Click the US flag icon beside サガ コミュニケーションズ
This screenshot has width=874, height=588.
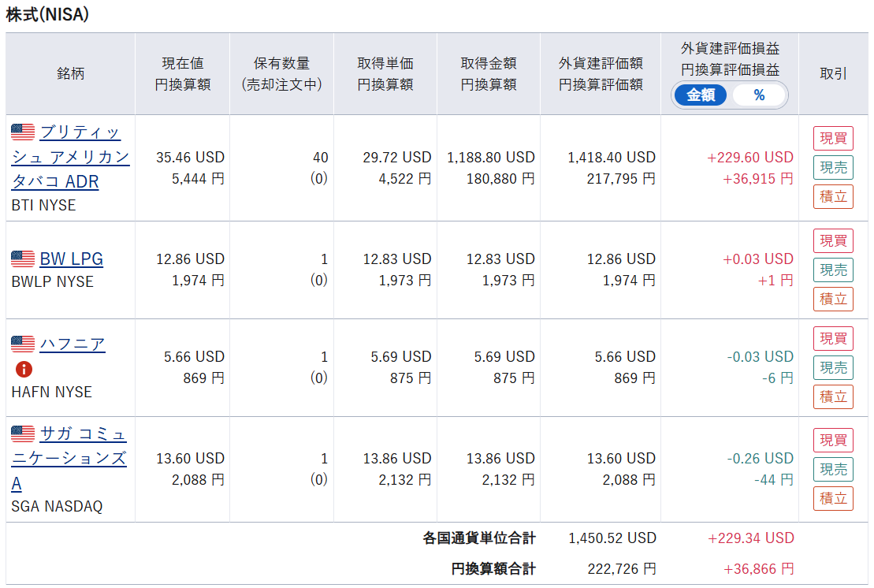click(x=23, y=433)
